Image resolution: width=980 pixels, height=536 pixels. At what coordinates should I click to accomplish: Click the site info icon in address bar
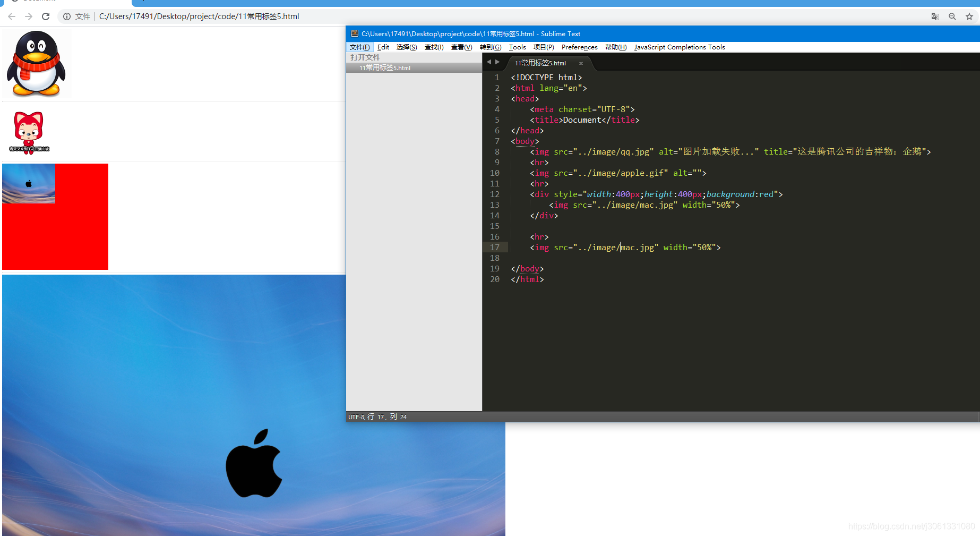tap(67, 16)
